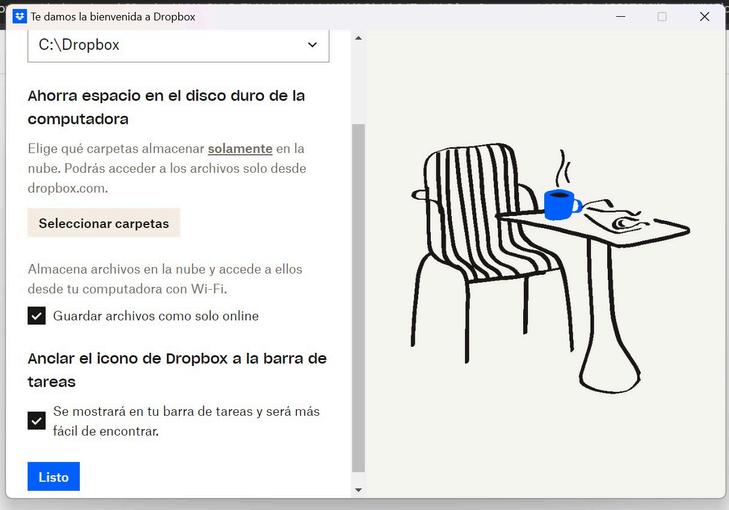Click the Seleccionar carpetas button
729x510 pixels.
104,223
